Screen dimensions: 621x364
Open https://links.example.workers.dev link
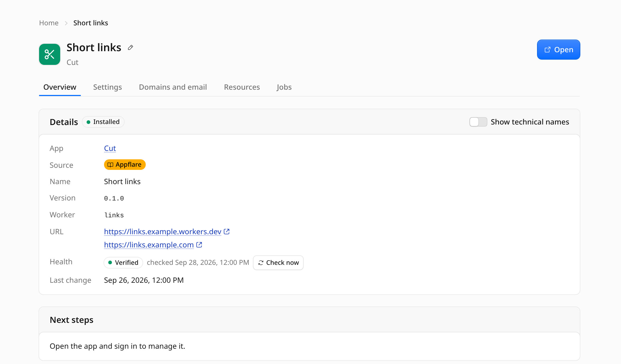163,232
